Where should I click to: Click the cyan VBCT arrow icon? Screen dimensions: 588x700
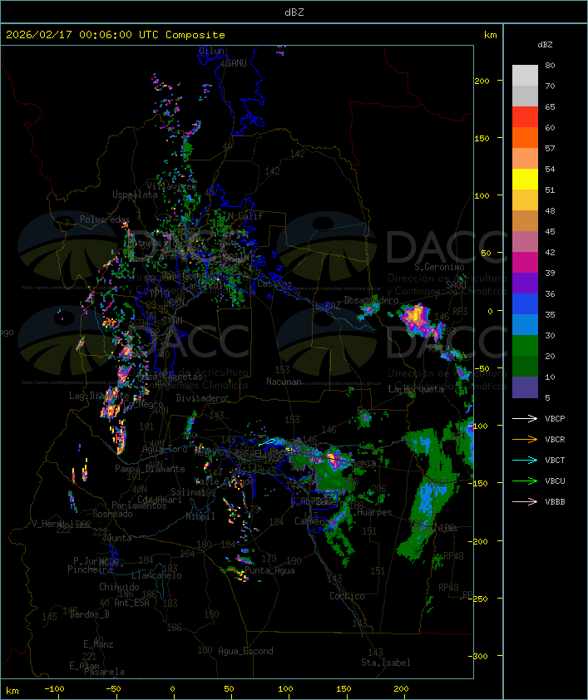[x=525, y=460]
